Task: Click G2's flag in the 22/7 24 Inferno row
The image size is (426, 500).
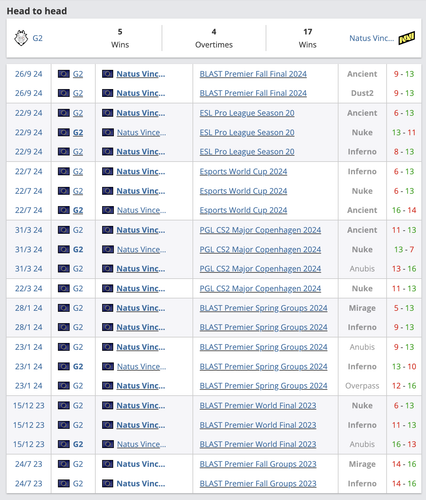Action: click(64, 171)
